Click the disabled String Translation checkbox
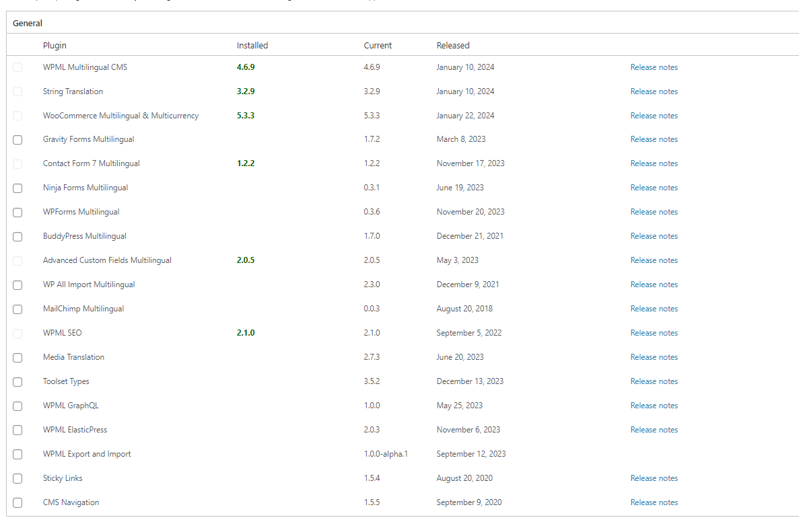This screenshot has height=532, width=799. click(18, 91)
